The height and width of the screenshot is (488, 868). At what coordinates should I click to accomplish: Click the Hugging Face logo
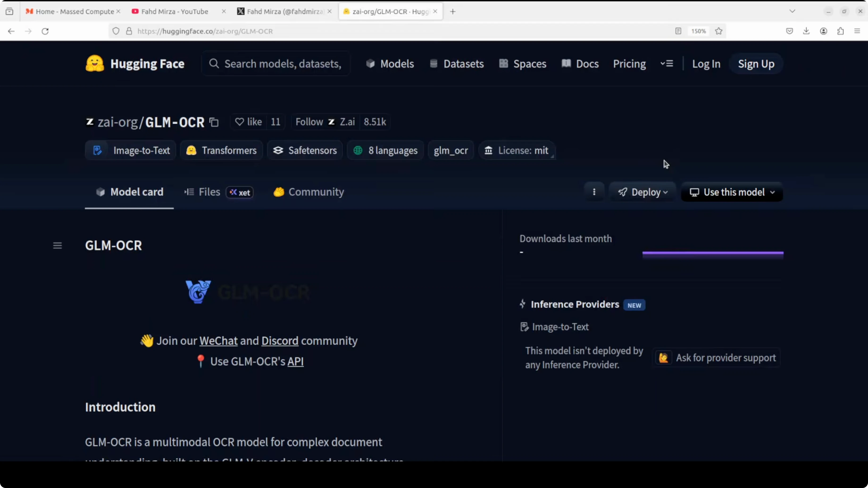(x=135, y=64)
